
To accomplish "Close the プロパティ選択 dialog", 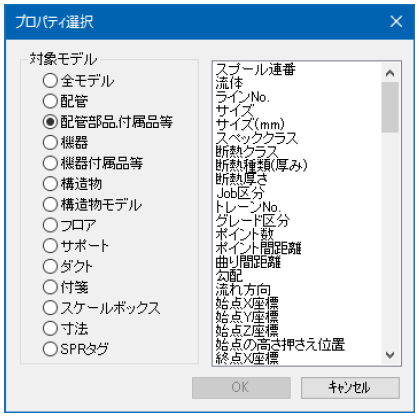I will pos(396,22).
